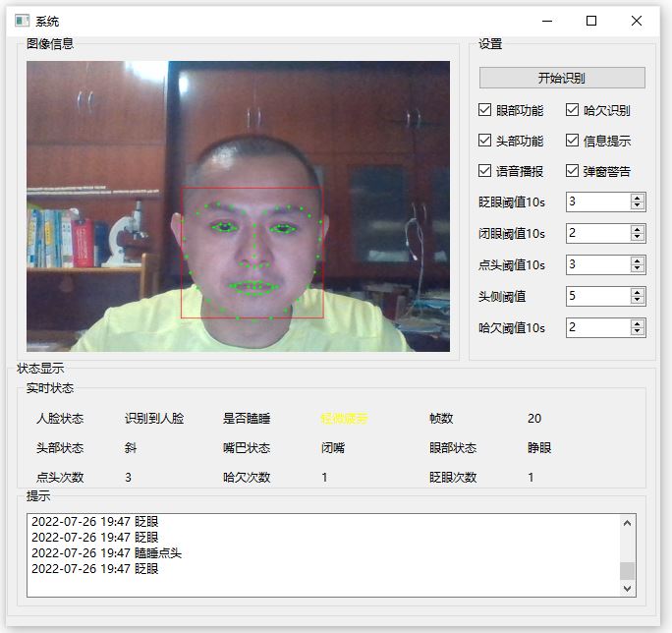The height and width of the screenshot is (633, 672).
Task: Click the application icon in title bar
Action: [x=21, y=21]
